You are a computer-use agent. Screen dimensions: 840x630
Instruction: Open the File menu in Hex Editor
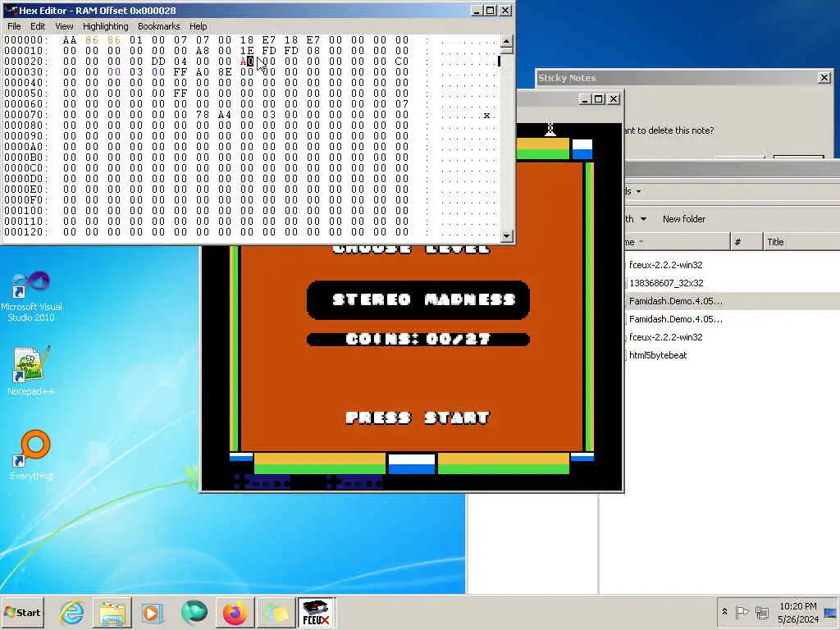14,26
